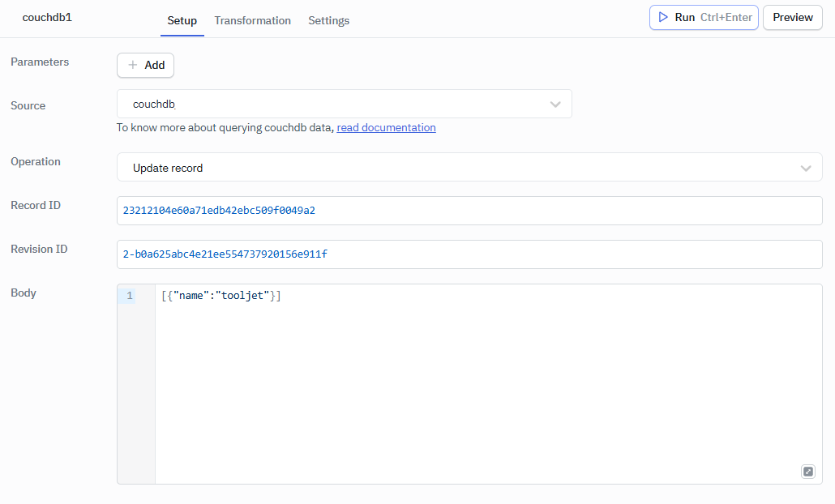Screen dimensions: 835x504
Task: Open the Source dropdown chevron
Action: coord(555,105)
